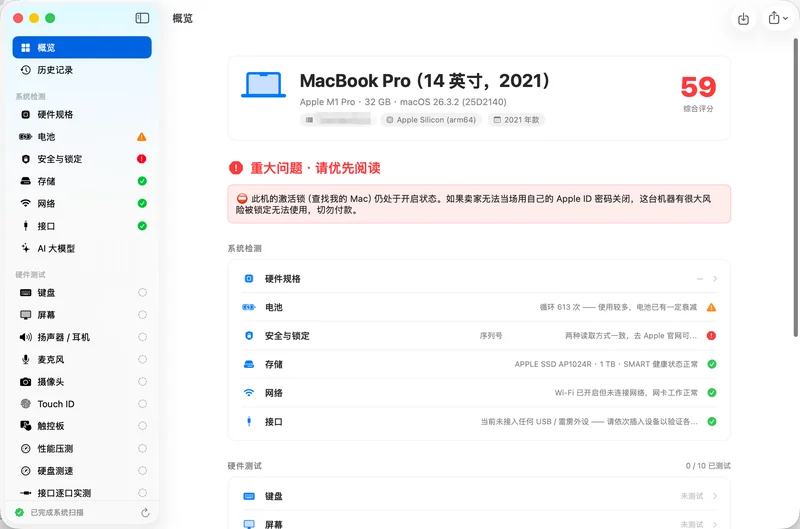Click the green check beside sidebar 网络

142,204
